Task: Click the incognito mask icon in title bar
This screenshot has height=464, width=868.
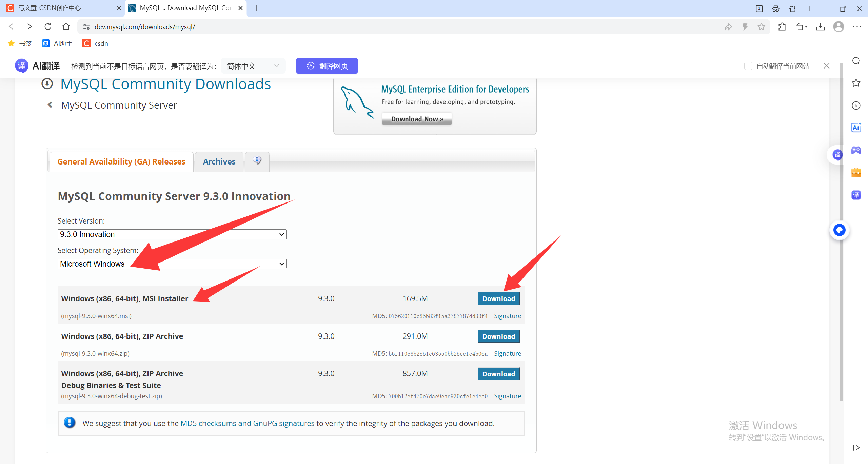Action: tap(776, 8)
